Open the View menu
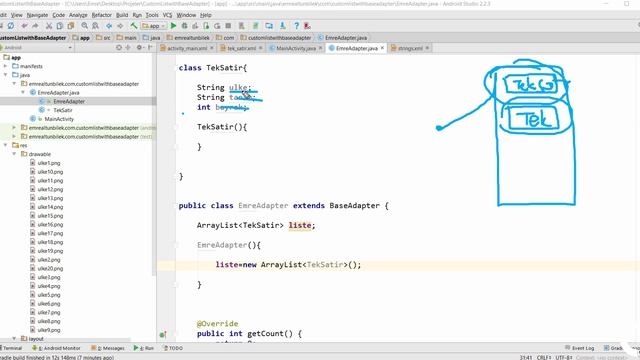This screenshot has width=640, height=360. [16, 15]
